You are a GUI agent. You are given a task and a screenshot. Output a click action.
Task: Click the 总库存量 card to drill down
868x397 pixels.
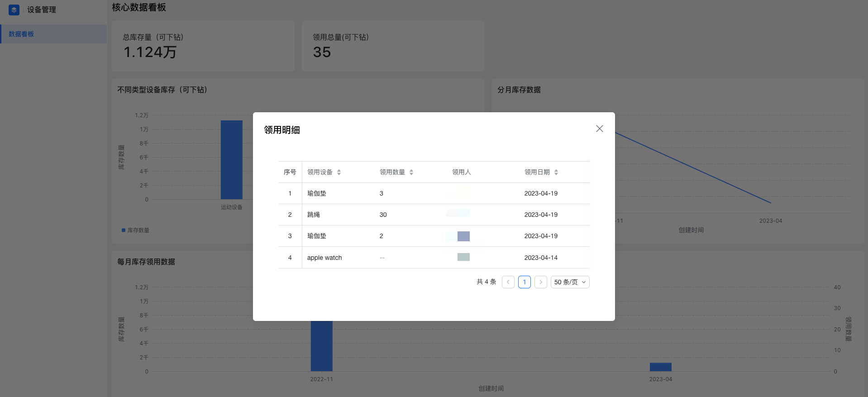[203, 46]
